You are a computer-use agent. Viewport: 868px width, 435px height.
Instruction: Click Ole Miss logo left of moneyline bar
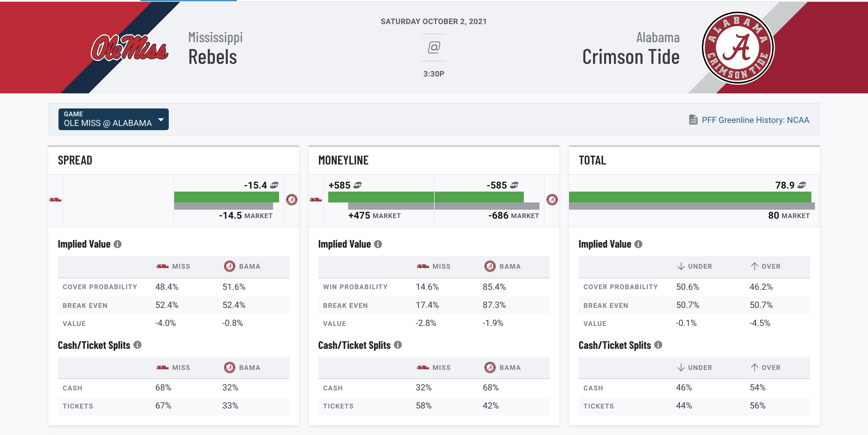pos(316,200)
